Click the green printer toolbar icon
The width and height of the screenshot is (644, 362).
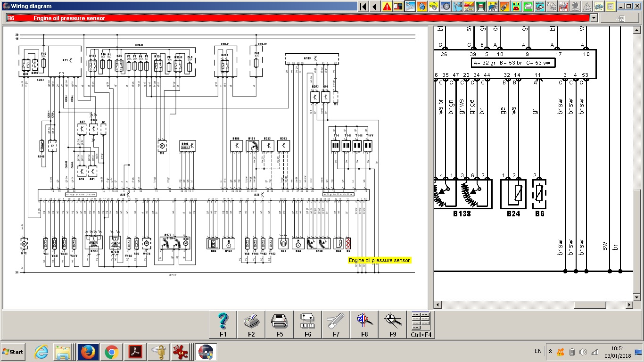[x=528, y=7]
